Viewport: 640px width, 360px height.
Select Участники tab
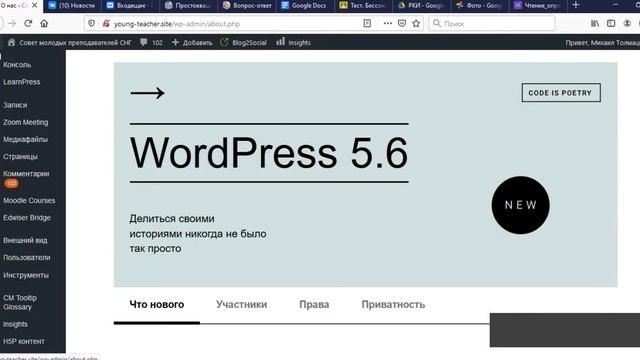(x=242, y=304)
